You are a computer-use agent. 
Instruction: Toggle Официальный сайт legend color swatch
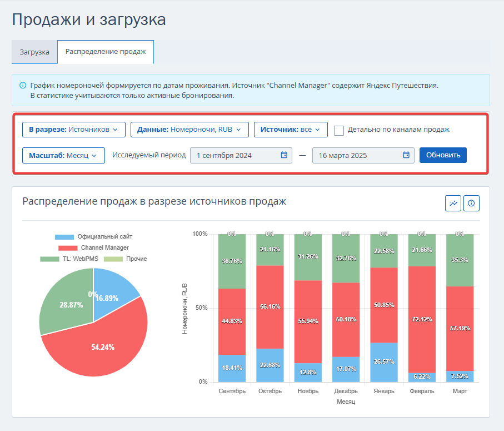point(64,237)
